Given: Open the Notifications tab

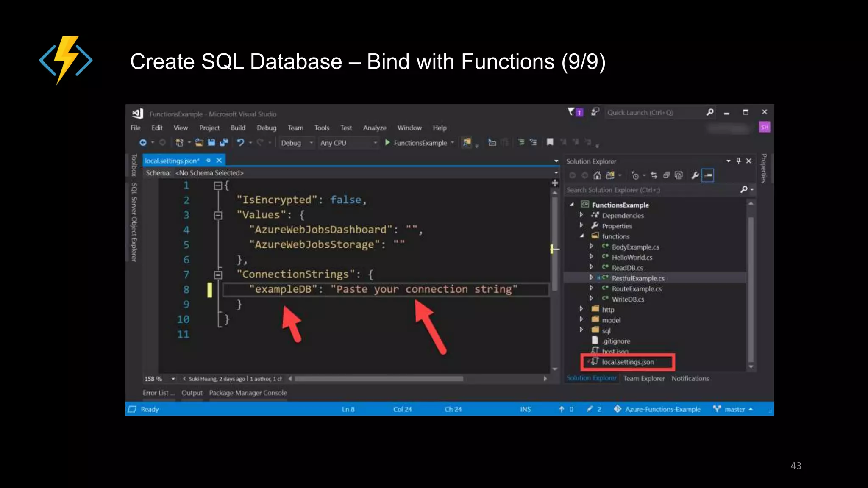Looking at the screenshot, I should pos(690,378).
